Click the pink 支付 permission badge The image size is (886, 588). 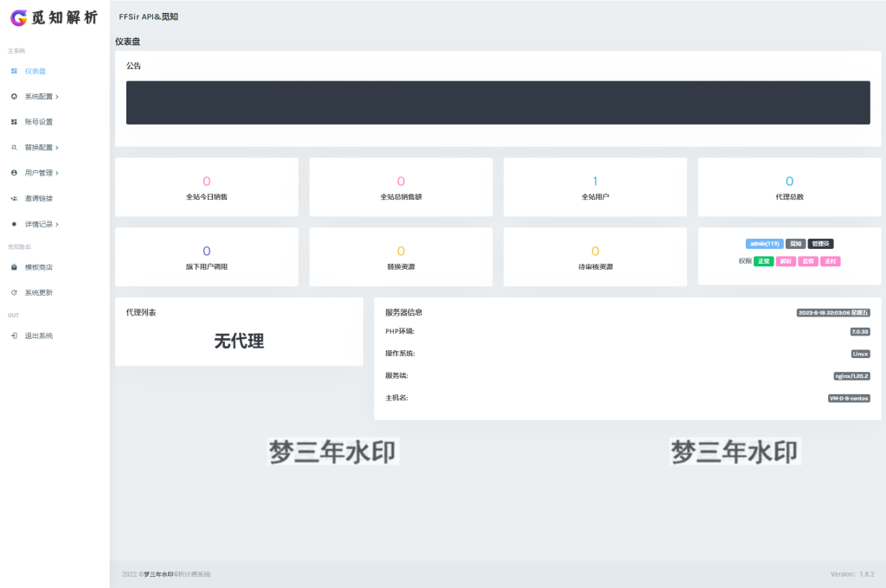point(830,261)
